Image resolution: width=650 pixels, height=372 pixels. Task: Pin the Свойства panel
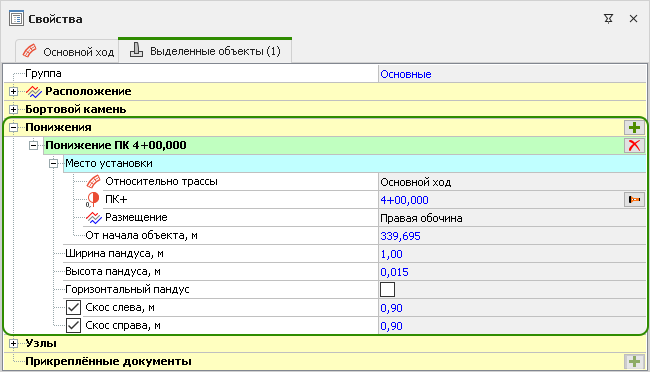tap(608, 19)
